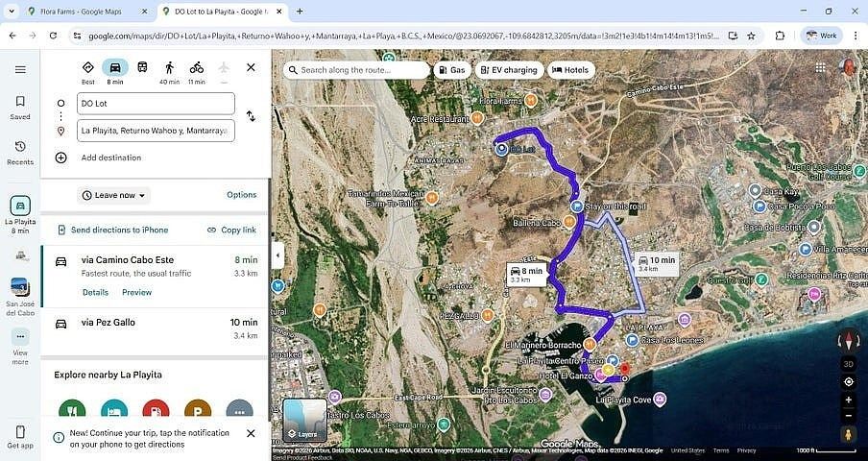Dismiss the Continue your trip notification
Viewport: 868px width, 461px height.
click(x=251, y=433)
